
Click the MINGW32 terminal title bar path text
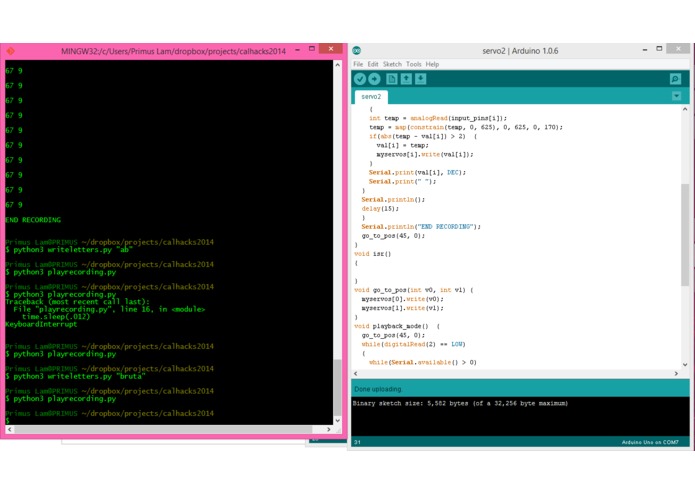(173, 51)
